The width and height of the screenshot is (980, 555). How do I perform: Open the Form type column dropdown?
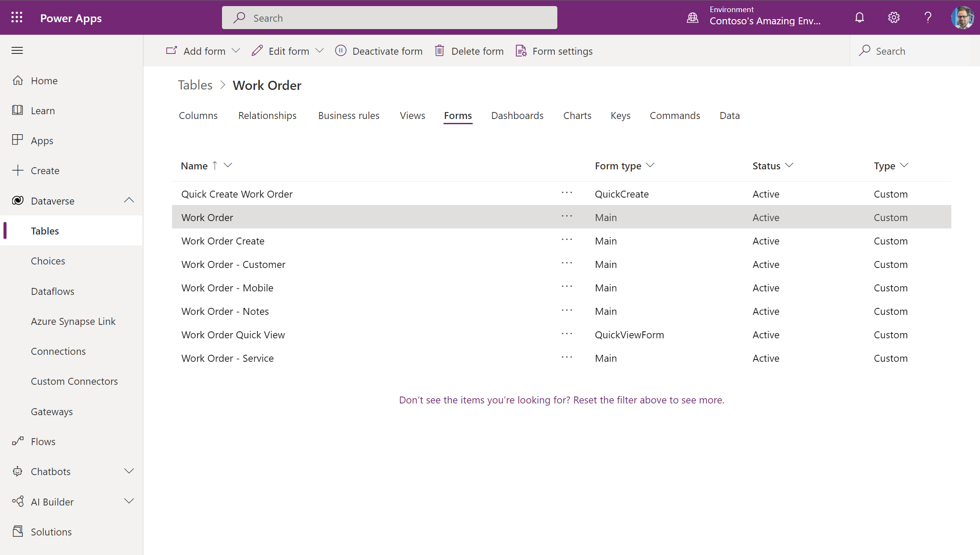pos(650,165)
